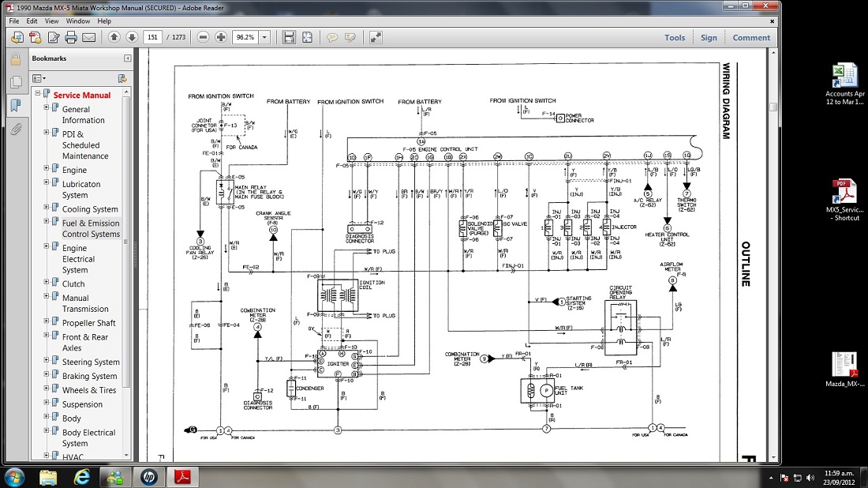This screenshot has height=488, width=868.
Task: Select the Accounts Apr 12 to Mar 1 desktop file
Action: tap(845, 85)
